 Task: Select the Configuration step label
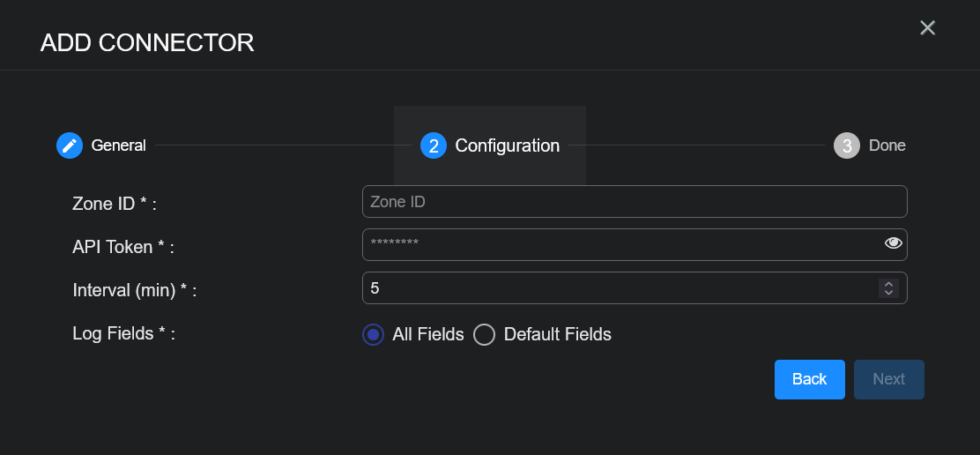point(508,145)
